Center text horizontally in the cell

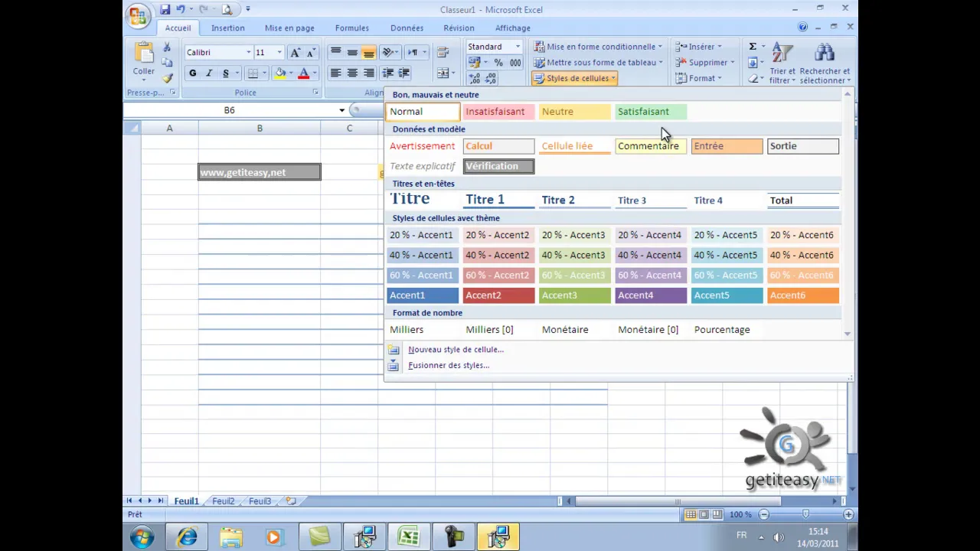coord(352,73)
